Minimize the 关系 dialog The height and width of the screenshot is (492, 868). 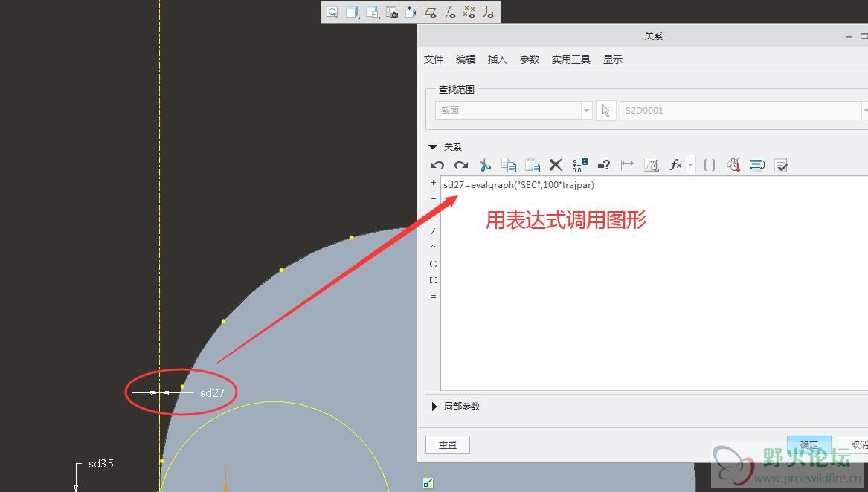[x=849, y=36]
